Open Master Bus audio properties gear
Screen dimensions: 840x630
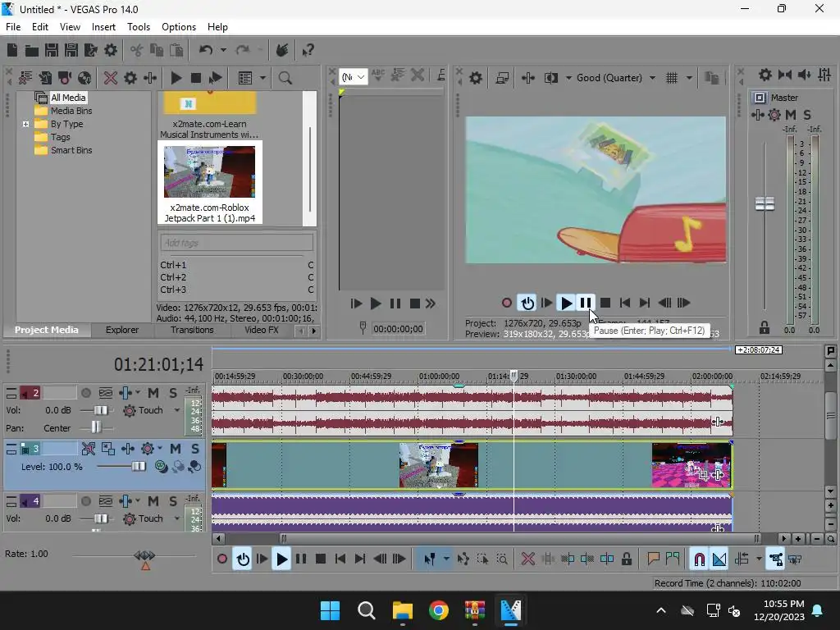pyautogui.click(x=765, y=75)
